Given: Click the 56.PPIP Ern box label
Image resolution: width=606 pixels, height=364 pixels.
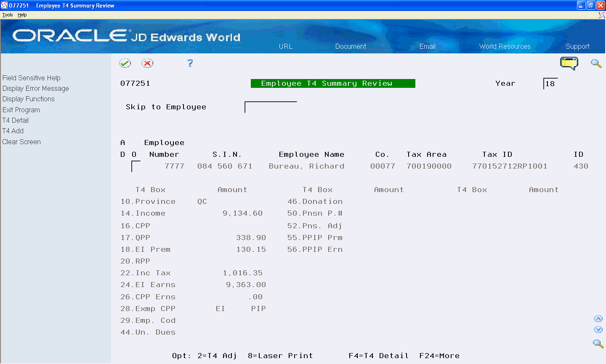Looking at the screenshot, I should click(315, 250).
